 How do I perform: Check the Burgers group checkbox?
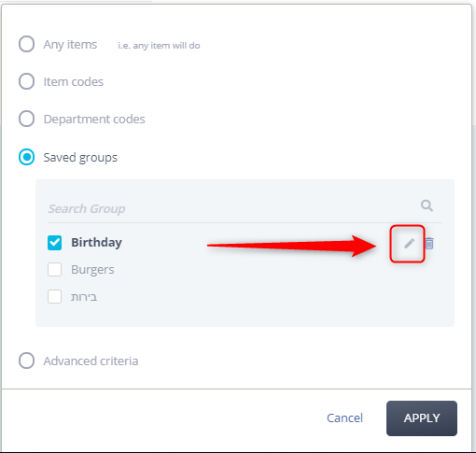coord(54,270)
